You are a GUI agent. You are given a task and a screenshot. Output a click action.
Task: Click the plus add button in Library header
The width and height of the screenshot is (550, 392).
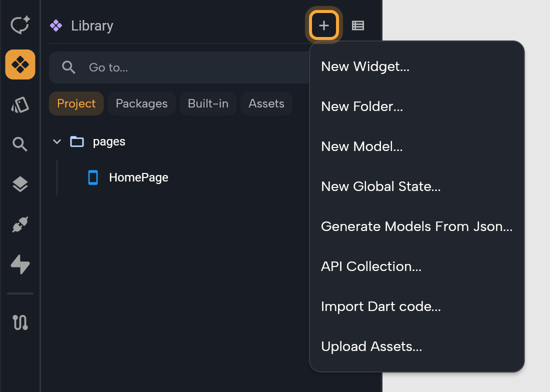click(x=324, y=25)
